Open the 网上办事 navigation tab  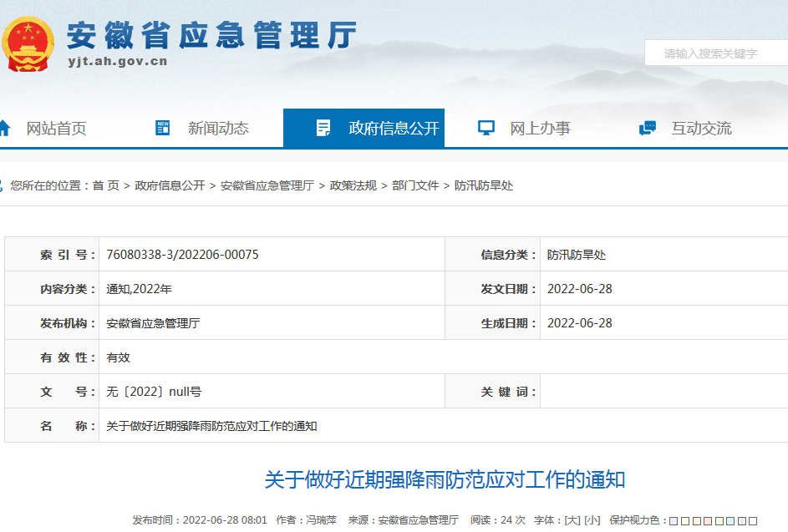541,129
